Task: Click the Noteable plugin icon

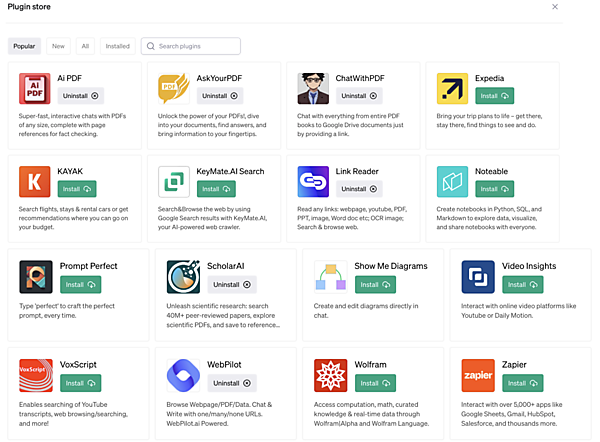Action: 452,182
